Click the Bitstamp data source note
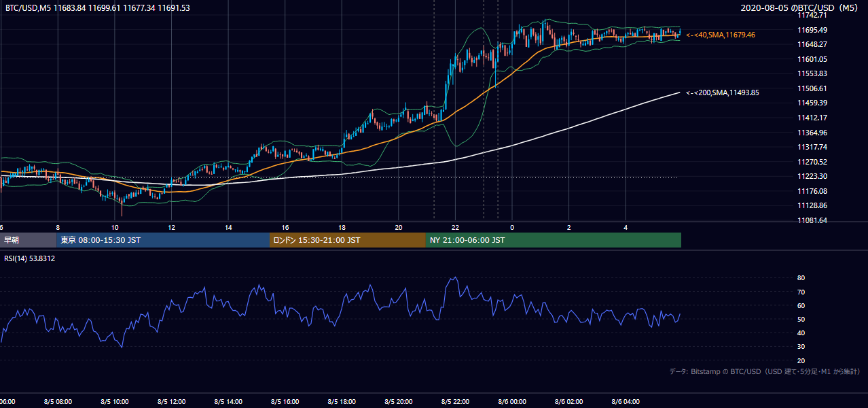This screenshot has height=408, width=868. (765, 371)
